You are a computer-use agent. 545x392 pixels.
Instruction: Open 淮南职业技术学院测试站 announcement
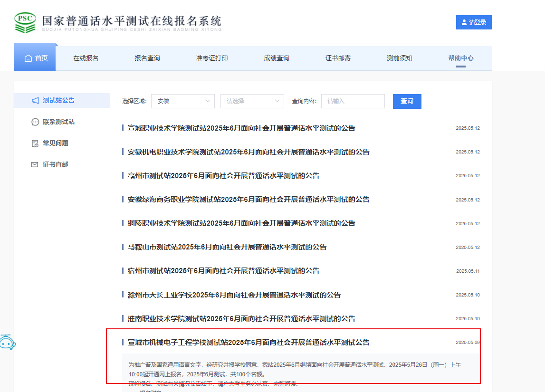tap(241, 319)
